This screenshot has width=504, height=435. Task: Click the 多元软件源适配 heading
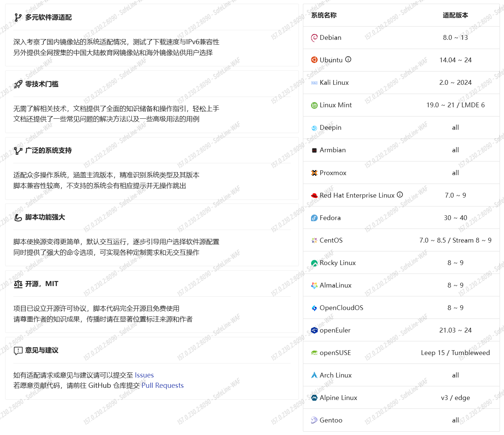[x=48, y=17]
